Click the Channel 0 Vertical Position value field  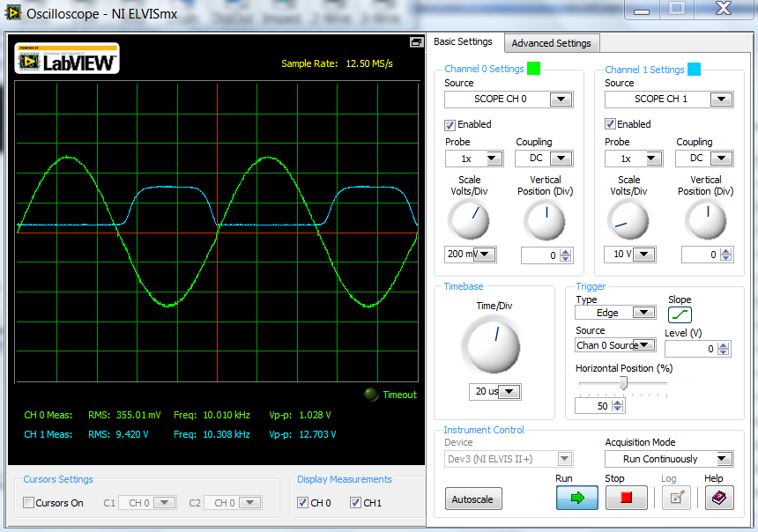[540, 255]
